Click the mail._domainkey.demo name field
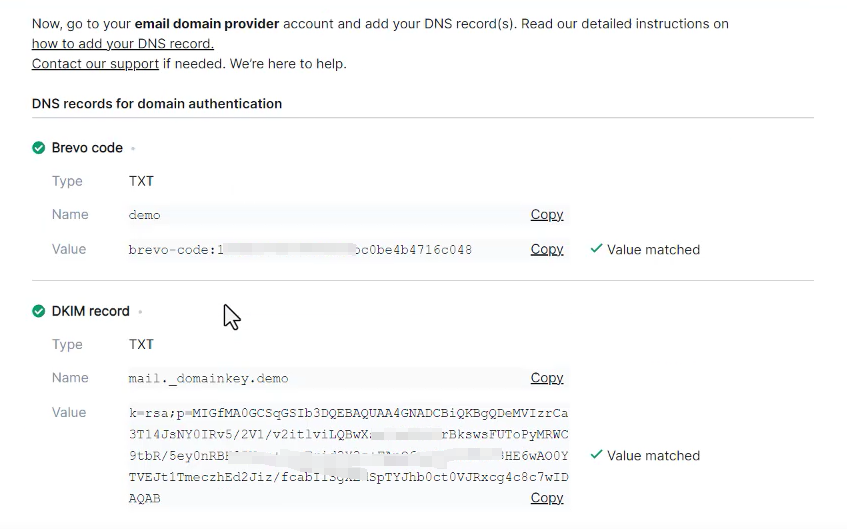847x529 pixels. click(x=348, y=378)
